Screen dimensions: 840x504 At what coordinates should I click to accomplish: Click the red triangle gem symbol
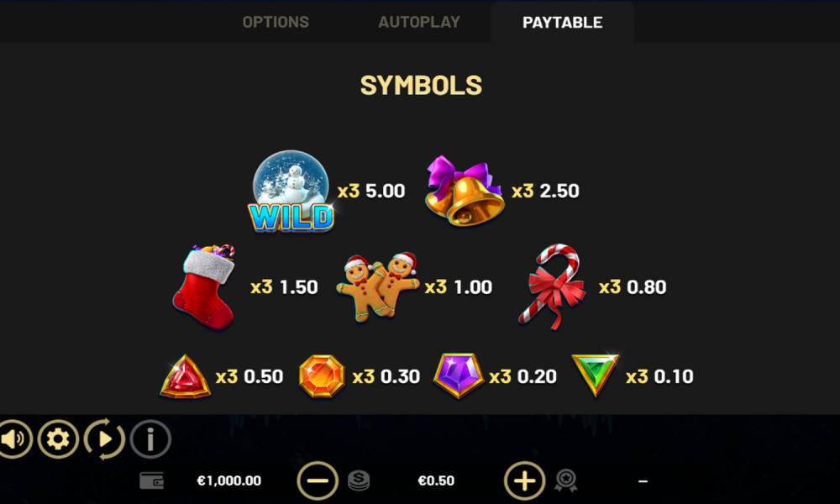186,376
